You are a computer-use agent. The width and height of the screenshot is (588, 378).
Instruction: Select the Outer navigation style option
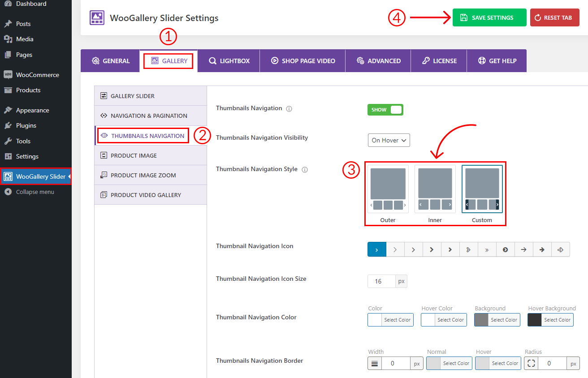click(x=388, y=189)
